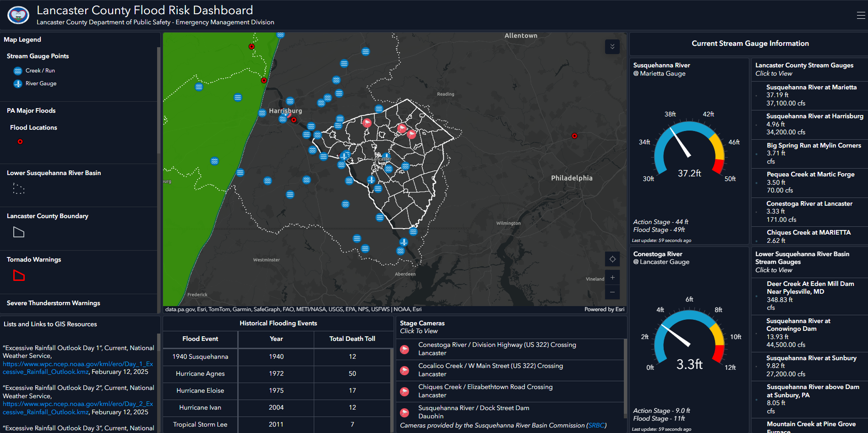Open the Cocalico Creek stage camera icon
868x433 pixels.
coord(404,370)
